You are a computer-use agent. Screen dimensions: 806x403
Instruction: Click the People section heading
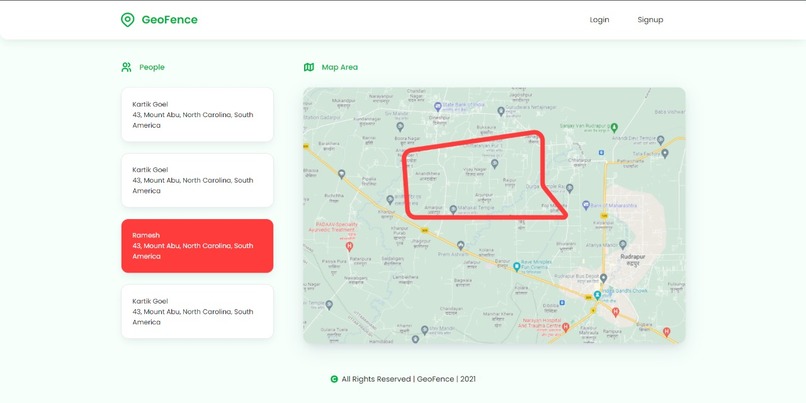click(152, 67)
